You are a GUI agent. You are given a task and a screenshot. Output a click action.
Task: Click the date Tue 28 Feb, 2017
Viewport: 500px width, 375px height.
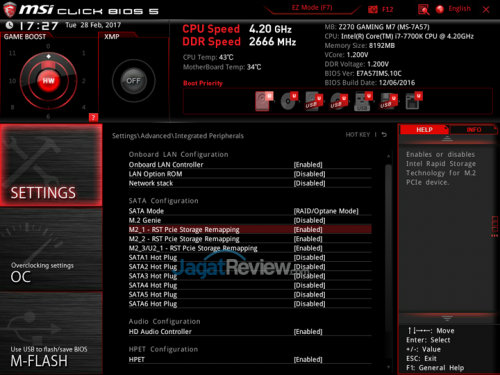point(93,25)
